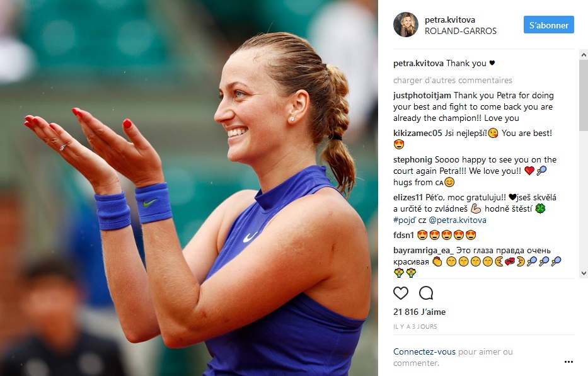Open petra.kvitova profile from header username
Viewport: 588px width, 376px height.
(449, 20)
